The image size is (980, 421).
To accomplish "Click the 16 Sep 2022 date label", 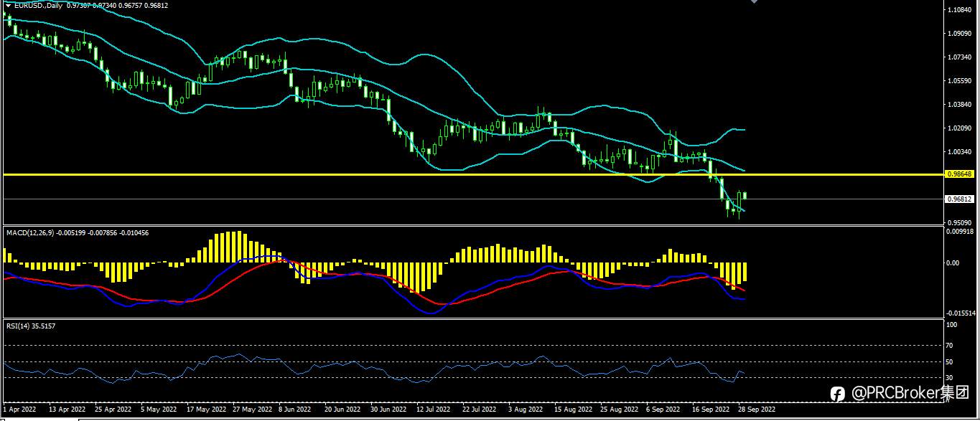I will tap(710, 410).
